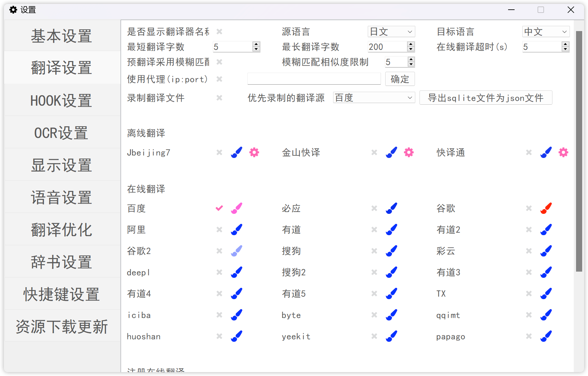Pick a color with the 必应 brush icon
Image resolution: width=588 pixels, height=376 pixels.
(x=391, y=208)
